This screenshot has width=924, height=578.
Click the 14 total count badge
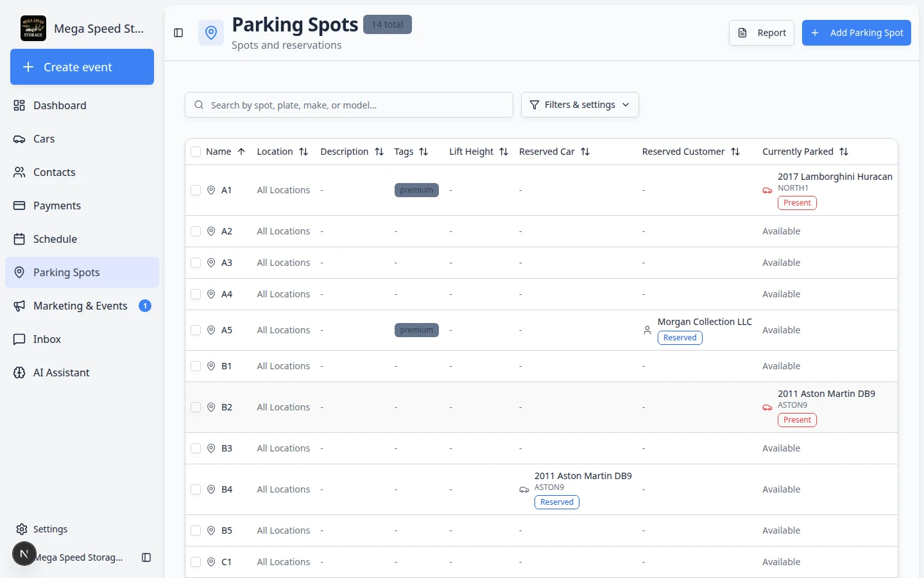[x=388, y=24]
